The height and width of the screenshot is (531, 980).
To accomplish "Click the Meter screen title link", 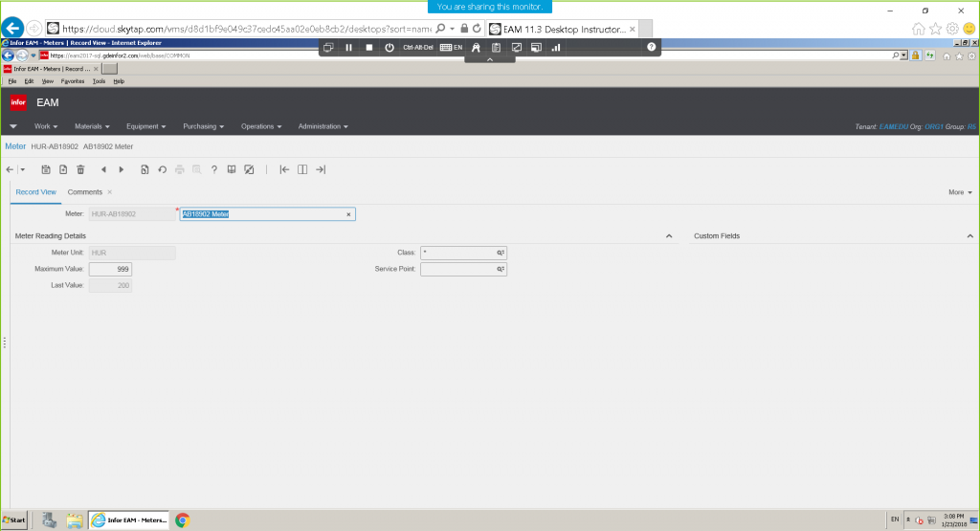I will pyautogui.click(x=15, y=146).
